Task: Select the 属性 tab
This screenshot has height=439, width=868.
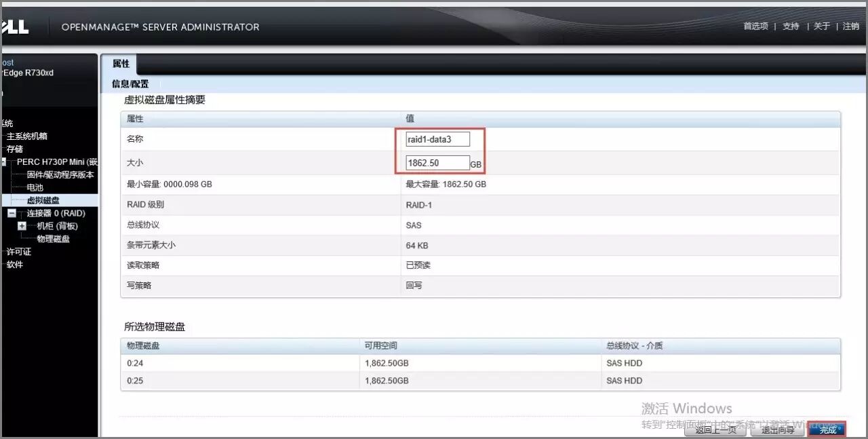Action: pos(121,64)
